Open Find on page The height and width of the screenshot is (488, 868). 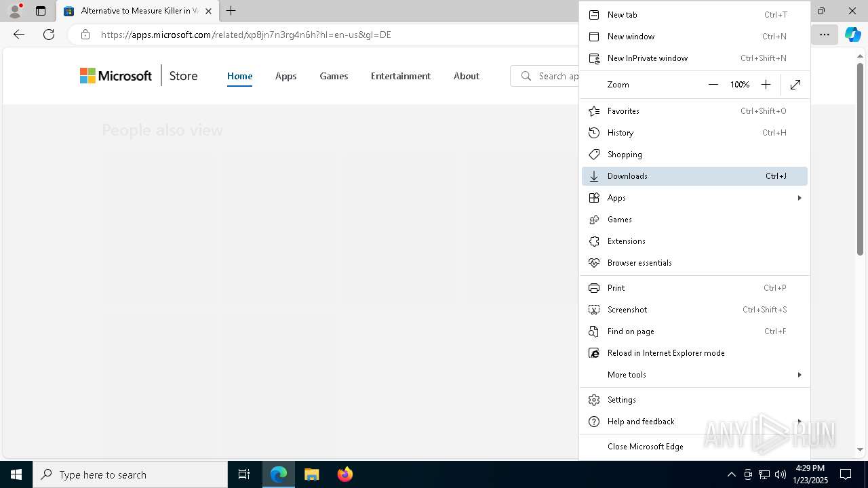coord(694,331)
